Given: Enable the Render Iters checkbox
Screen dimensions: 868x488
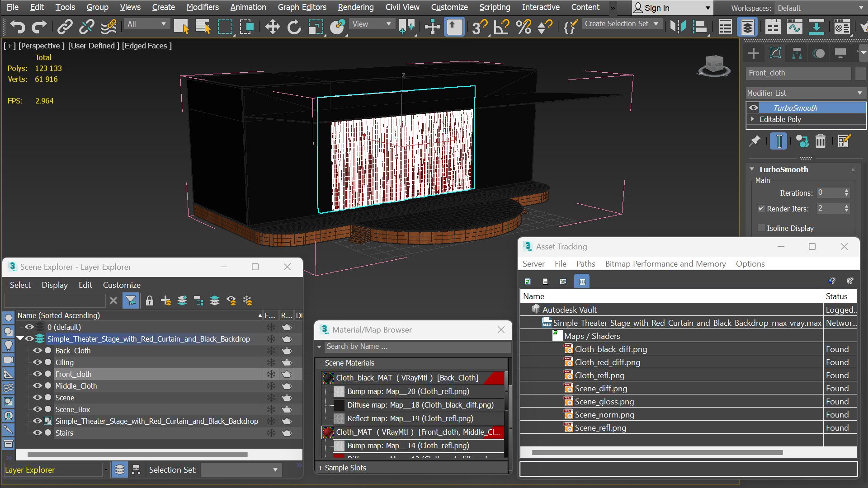Looking at the screenshot, I should (x=761, y=209).
